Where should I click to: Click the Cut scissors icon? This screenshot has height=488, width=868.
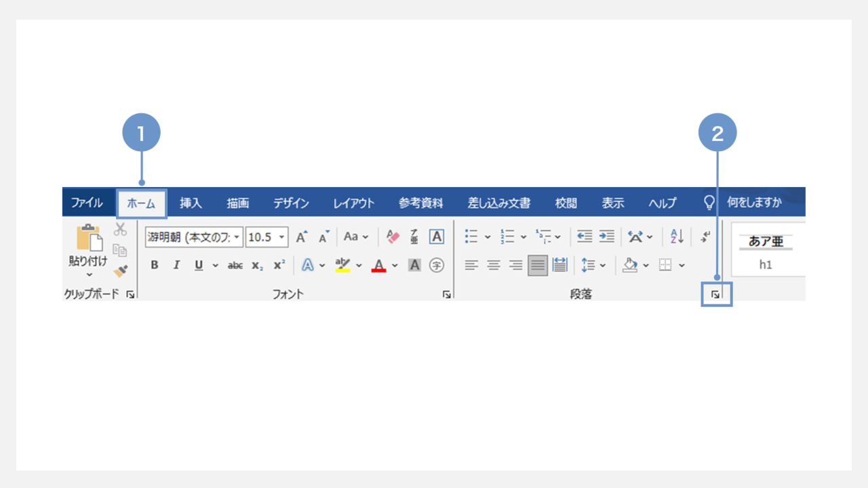[x=121, y=229]
